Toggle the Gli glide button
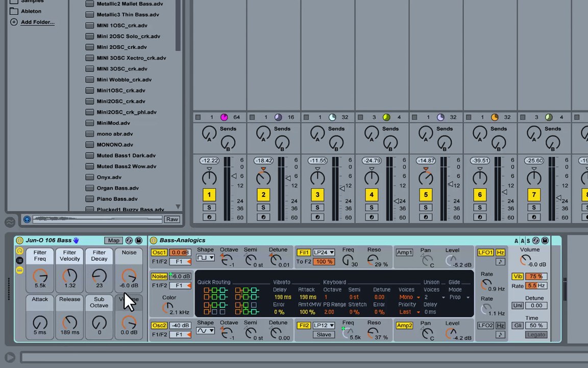 (x=518, y=325)
